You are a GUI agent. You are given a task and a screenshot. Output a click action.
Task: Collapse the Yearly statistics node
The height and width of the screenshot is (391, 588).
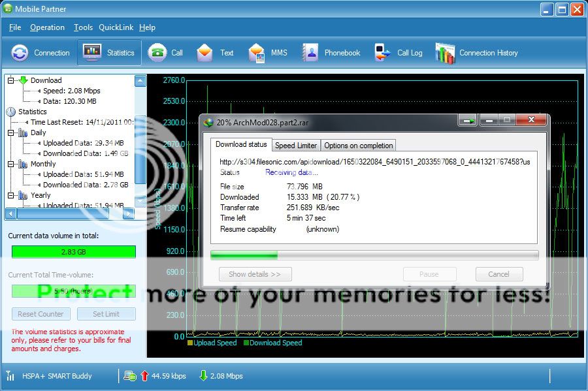pos(11,195)
